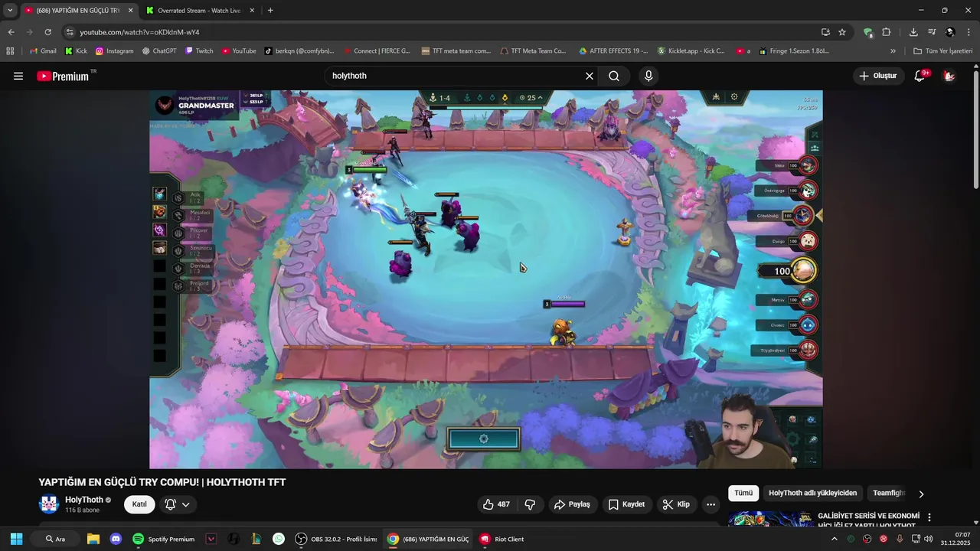Show hidden system tray icons
Screen dimensions: 980x551
click(x=834, y=539)
